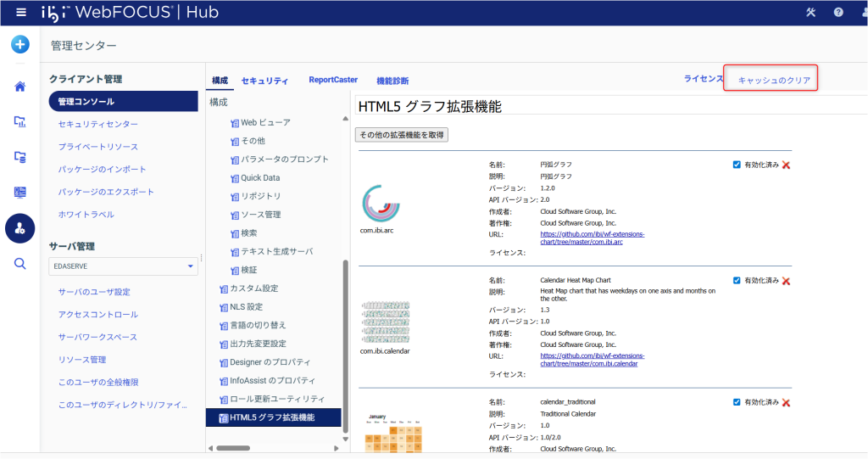The image size is (868, 459).
Task: Click the magnifier search sidebar icon
Action: [x=19, y=263]
